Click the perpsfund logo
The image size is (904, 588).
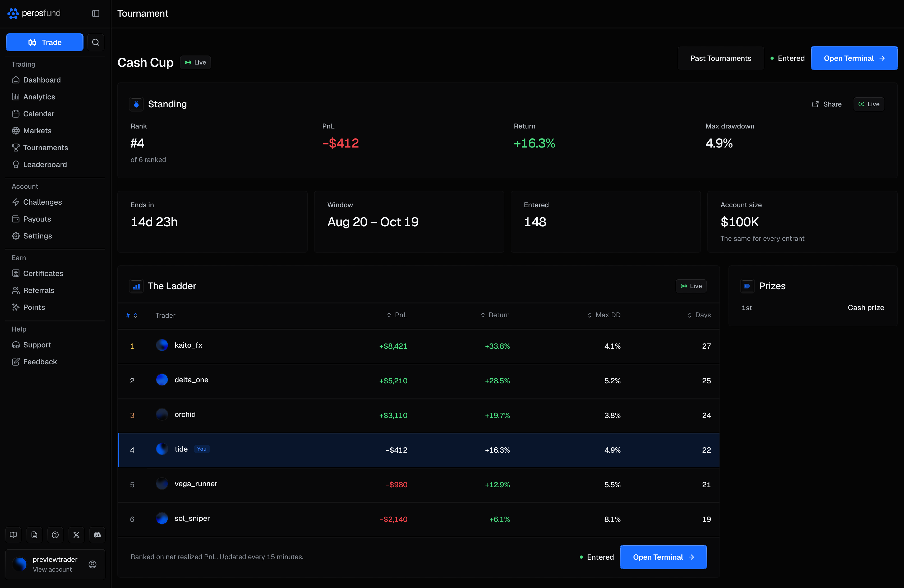(34, 13)
